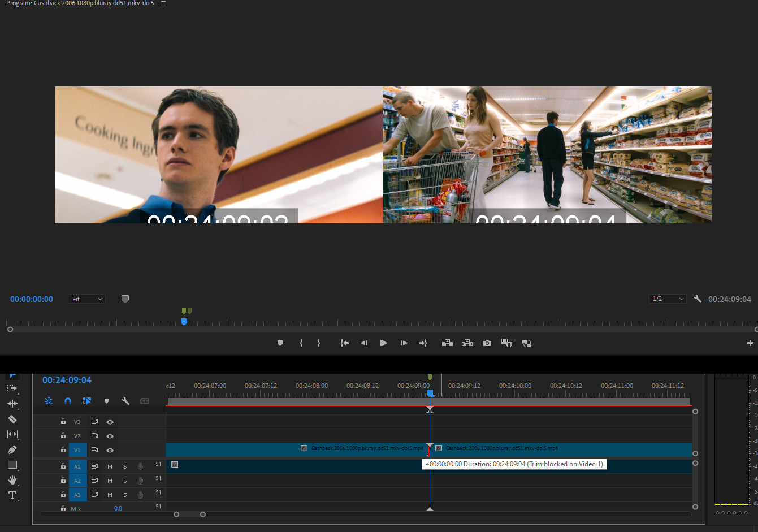Open the button editor plus icon
Screen dimensions: 758x532
750,343
